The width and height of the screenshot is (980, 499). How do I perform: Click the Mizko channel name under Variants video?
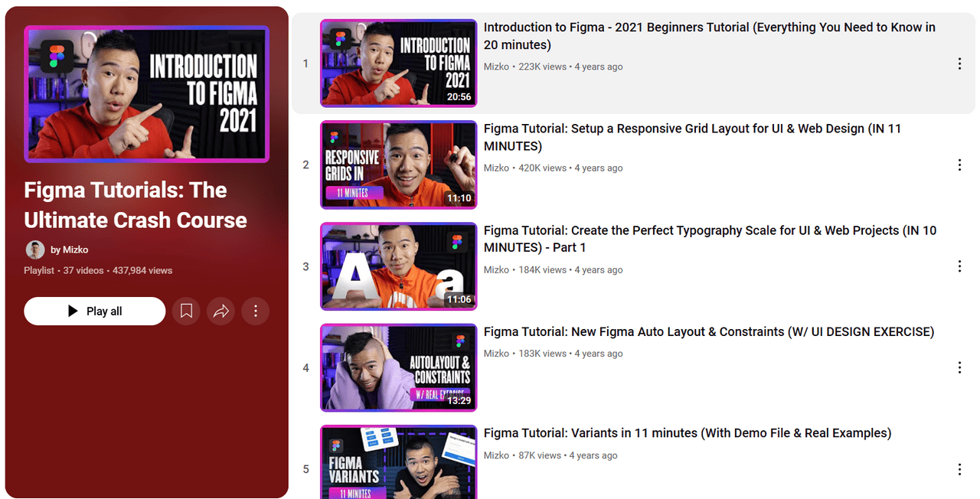pyautogui.click(x=496, y=455)
